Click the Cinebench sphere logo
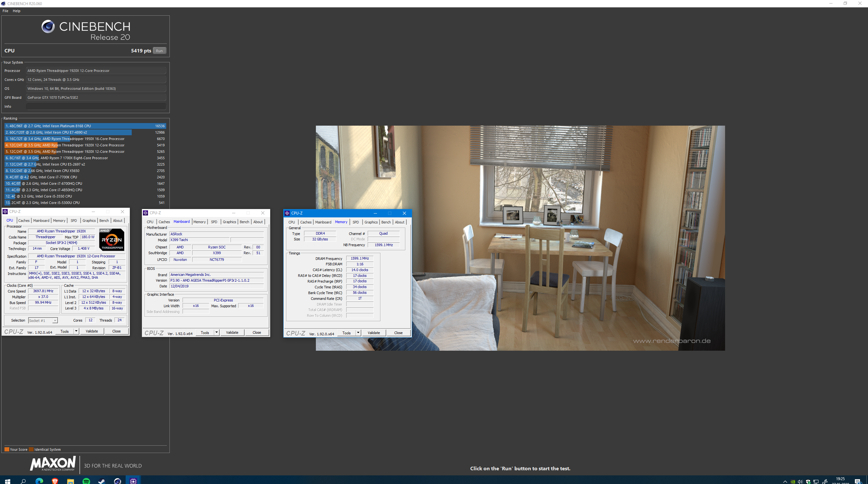 click(48, 26)
